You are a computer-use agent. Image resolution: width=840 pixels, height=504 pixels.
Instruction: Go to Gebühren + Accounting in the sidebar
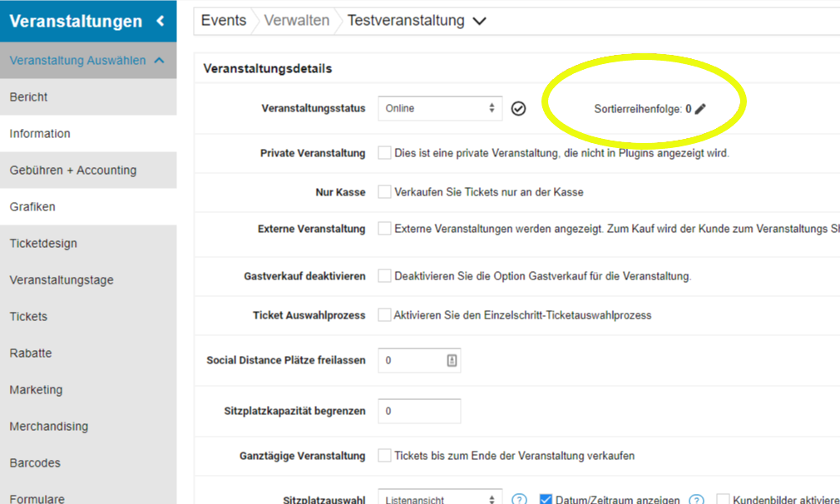click(x=72, y=170)
